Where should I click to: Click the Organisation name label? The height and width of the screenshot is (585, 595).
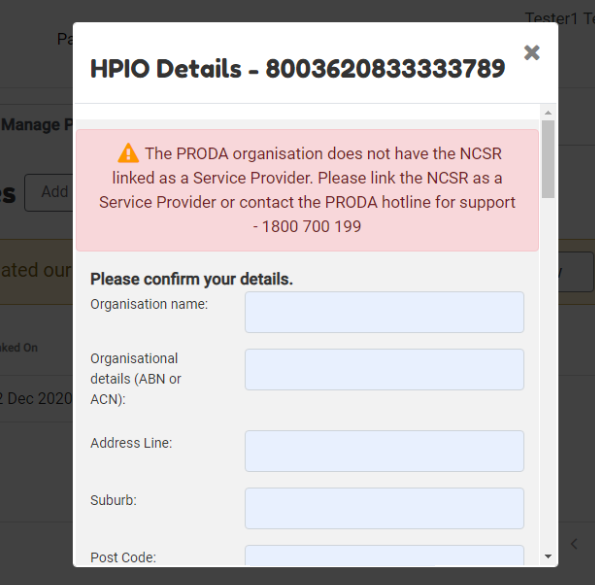click(x=149, y=304)
